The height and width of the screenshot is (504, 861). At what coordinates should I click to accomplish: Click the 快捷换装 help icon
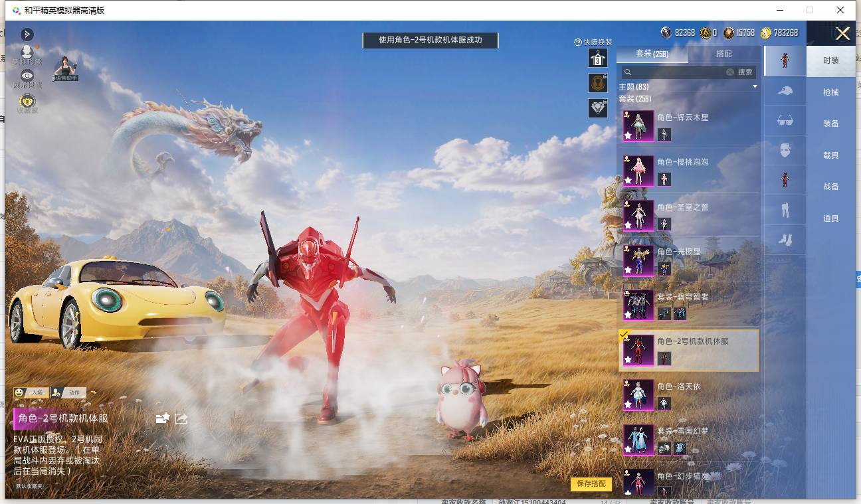click(578, 42)
